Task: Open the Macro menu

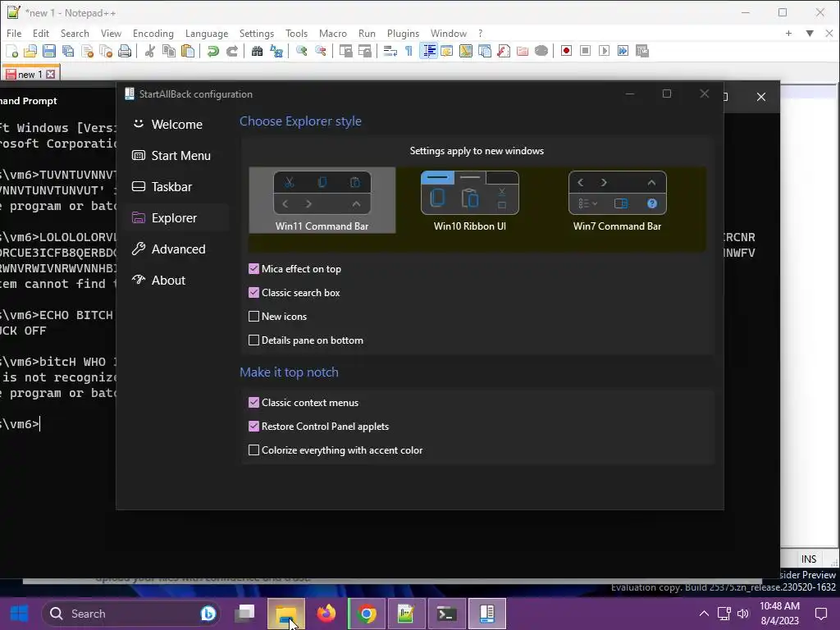Action: coord(333,33)
